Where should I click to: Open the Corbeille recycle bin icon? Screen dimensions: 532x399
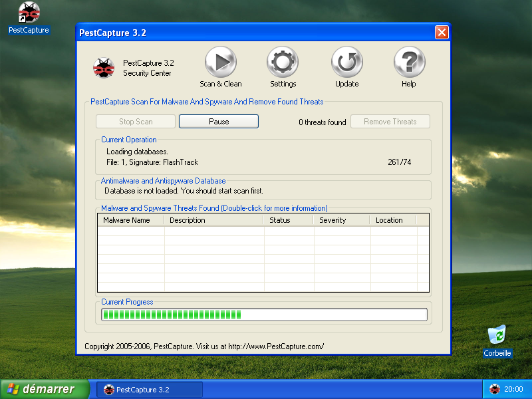click(x=497, y=334)
